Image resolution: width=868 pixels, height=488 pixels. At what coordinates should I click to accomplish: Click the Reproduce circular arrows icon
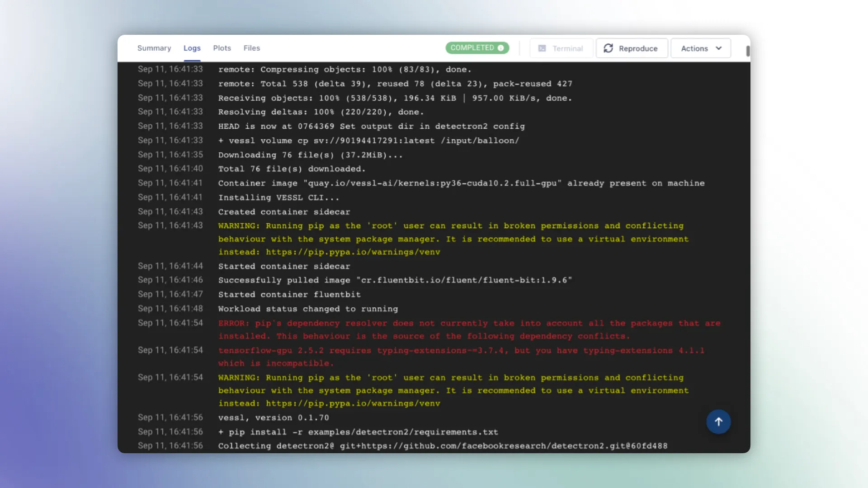[x=609, y=48]
